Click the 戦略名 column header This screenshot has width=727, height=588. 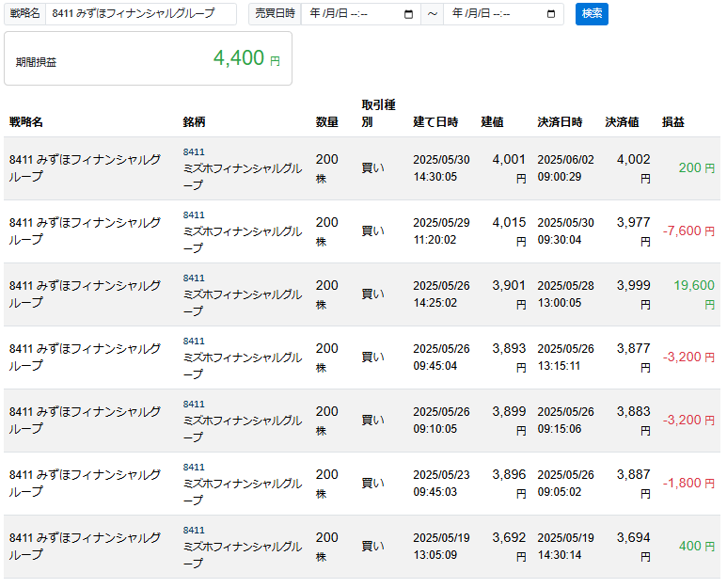click(x=26, y=122)
